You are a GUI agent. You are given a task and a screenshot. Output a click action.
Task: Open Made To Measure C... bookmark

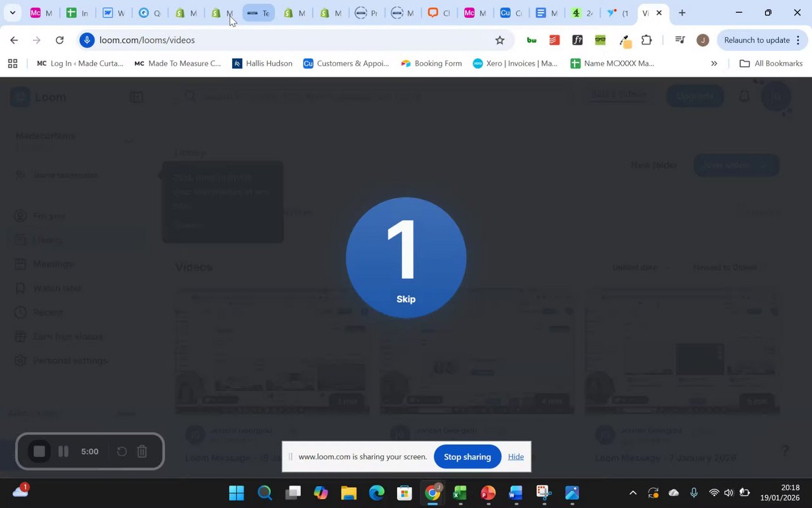pyautogui.click(x=178, y=63)
